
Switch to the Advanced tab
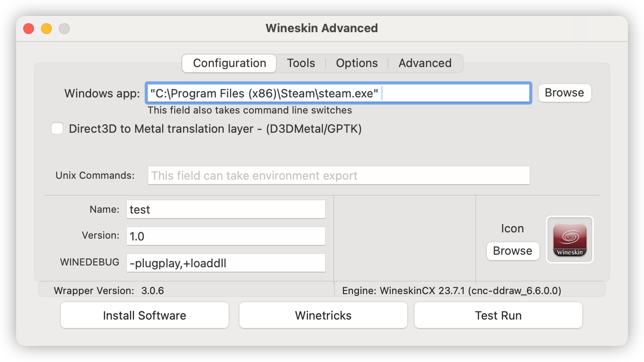pos(424,63)
